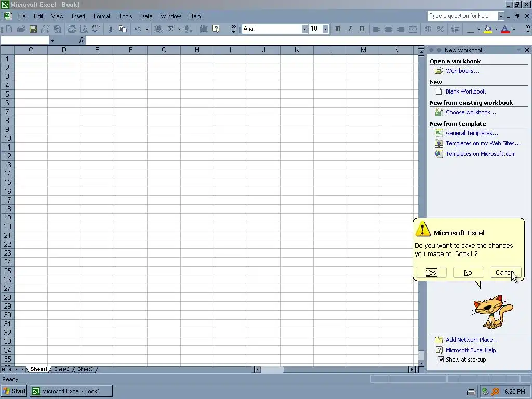Toggle Align Right
This screenshot has width=532, height=399.
pos(401,29)
